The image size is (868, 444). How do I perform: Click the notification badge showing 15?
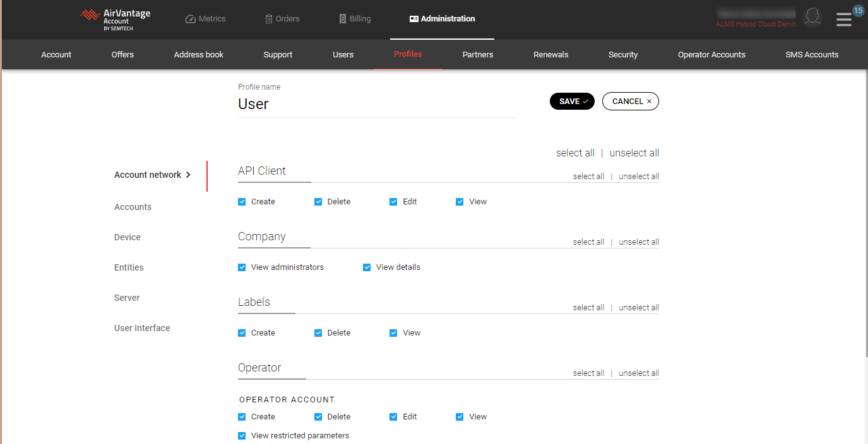point(858,10)
